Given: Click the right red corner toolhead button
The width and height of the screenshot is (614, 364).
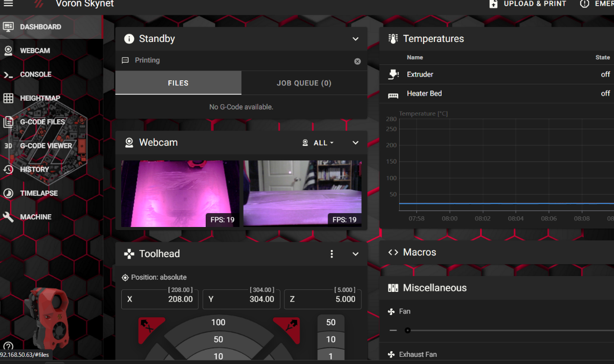Looking at the screenshot, I should tap(286, 329).
